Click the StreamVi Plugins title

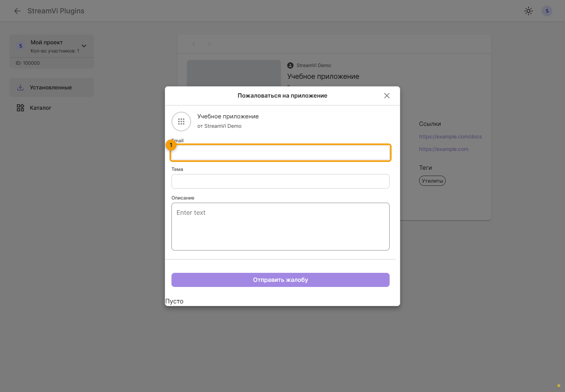56,11
